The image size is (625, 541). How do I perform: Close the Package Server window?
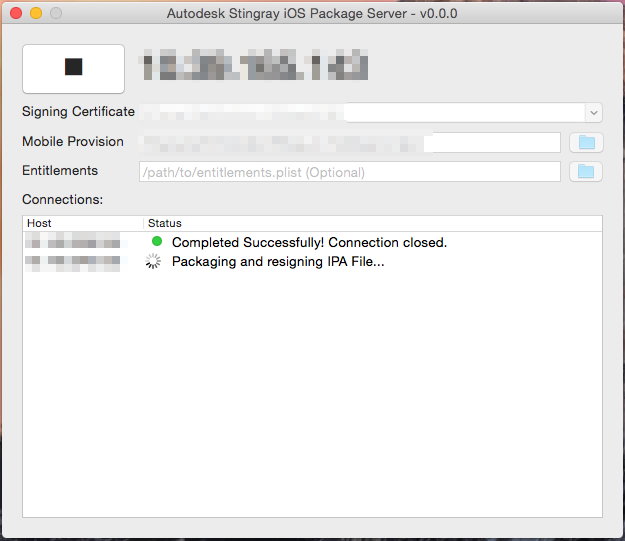coord(16,13)
